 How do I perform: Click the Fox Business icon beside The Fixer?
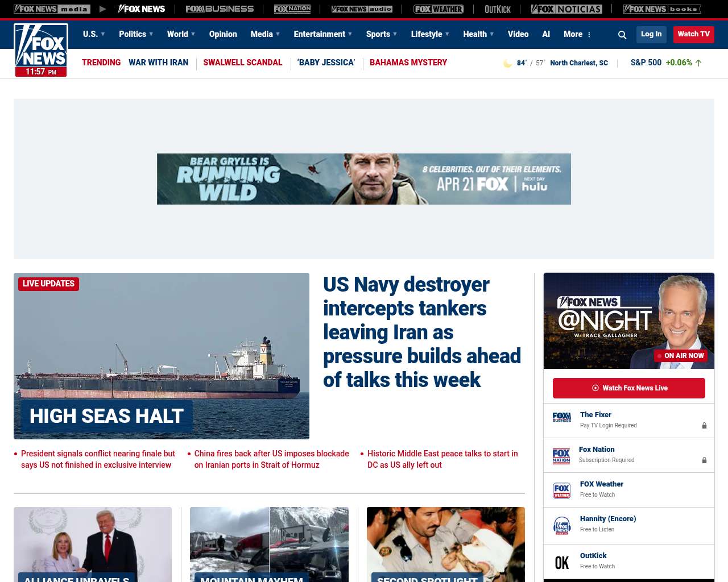click(x=561, y=417)
